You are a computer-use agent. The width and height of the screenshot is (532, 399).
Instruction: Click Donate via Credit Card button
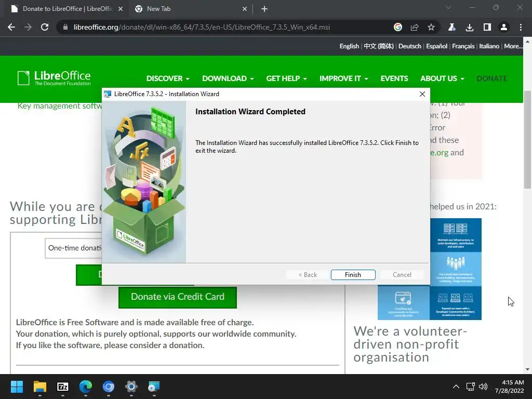click(178, 297)
